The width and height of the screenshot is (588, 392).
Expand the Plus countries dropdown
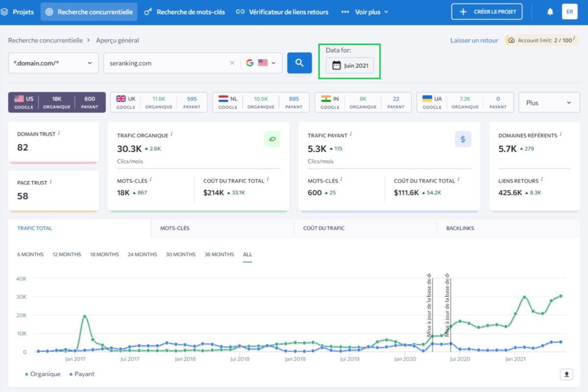pyautogui.click(x=548, y=103)
